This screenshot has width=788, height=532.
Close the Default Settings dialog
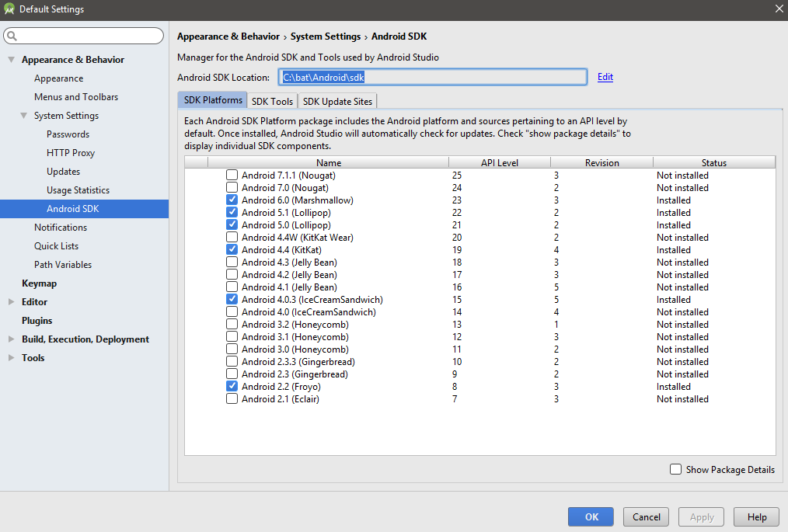tap(779, 9)
